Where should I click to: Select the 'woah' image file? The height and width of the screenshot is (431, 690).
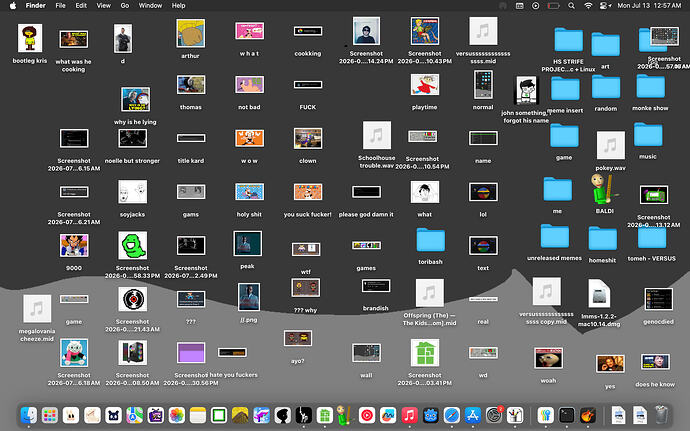[548, 357]
